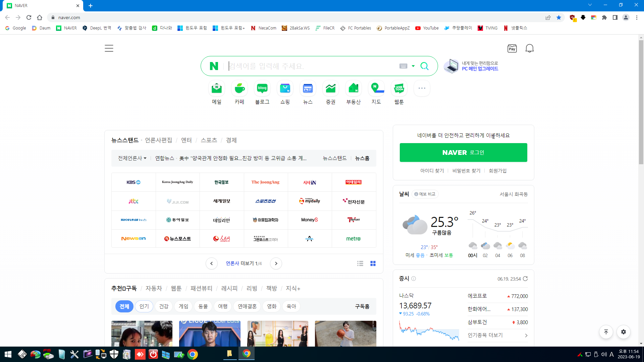Bookmark this page with the star icon

pos(559,17)
